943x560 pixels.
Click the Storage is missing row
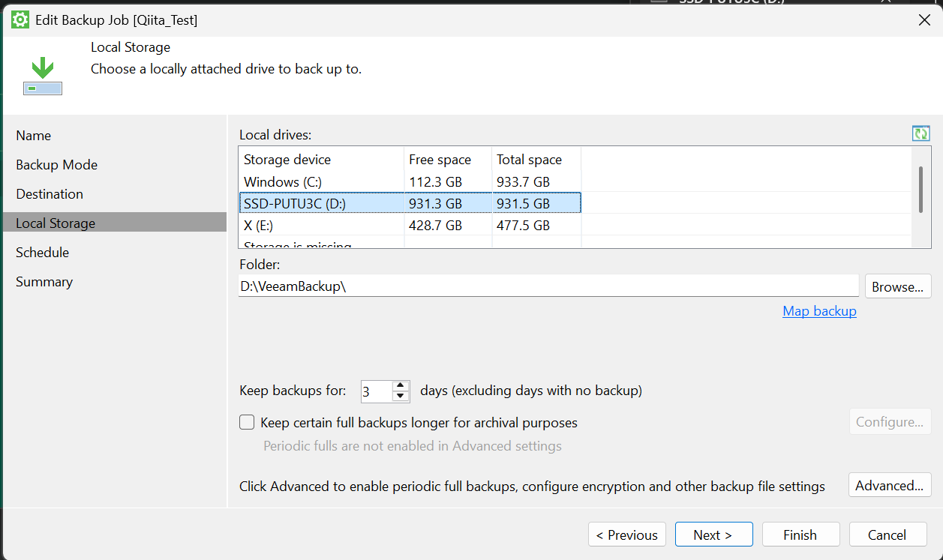coord(411,243)
